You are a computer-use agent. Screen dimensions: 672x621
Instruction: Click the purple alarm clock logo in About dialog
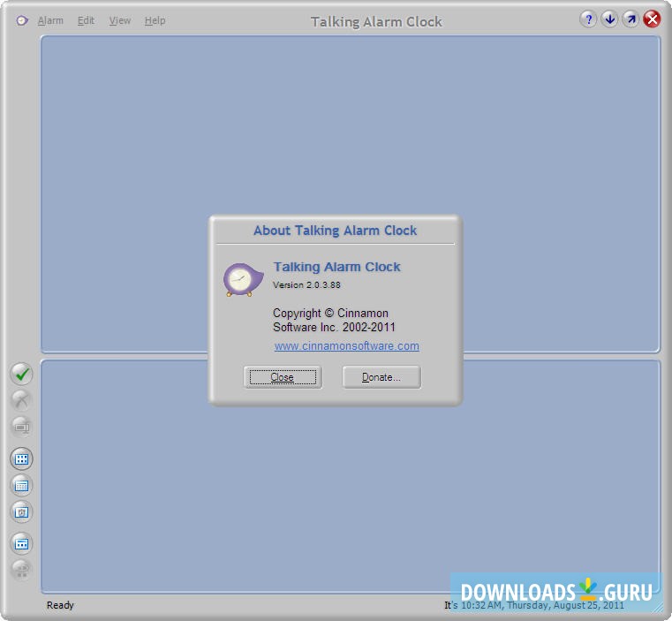click(x=243, y=280)
